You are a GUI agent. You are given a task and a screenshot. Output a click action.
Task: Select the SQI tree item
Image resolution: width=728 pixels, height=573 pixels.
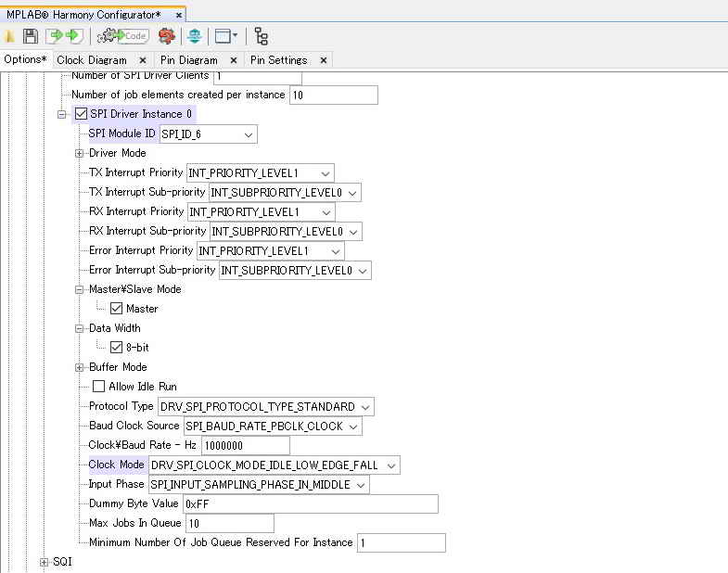click(62, 561)
